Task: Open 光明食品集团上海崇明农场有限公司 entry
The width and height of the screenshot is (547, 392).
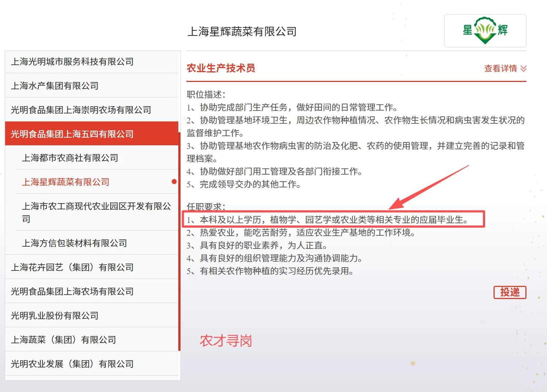Action: [x=92, y=110]
